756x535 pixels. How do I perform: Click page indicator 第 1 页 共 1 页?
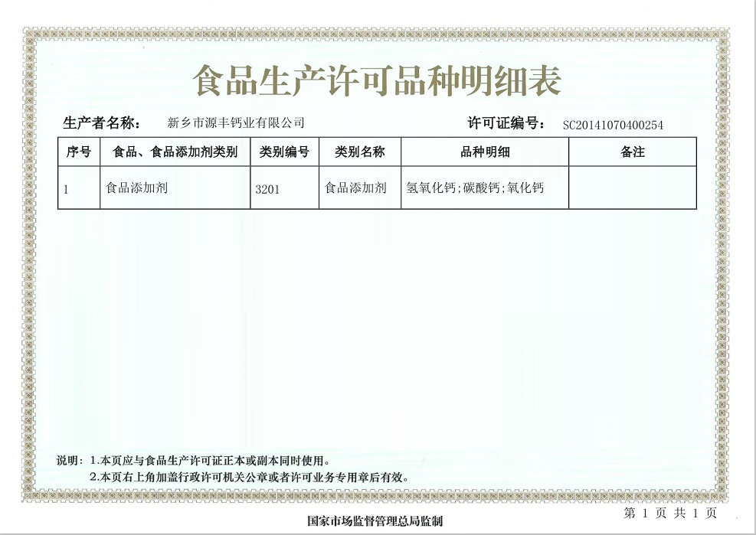point(670,514)
